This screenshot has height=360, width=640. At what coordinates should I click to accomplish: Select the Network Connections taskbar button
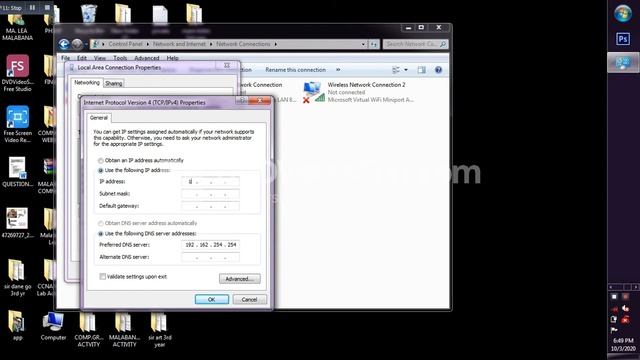point(623,63)
